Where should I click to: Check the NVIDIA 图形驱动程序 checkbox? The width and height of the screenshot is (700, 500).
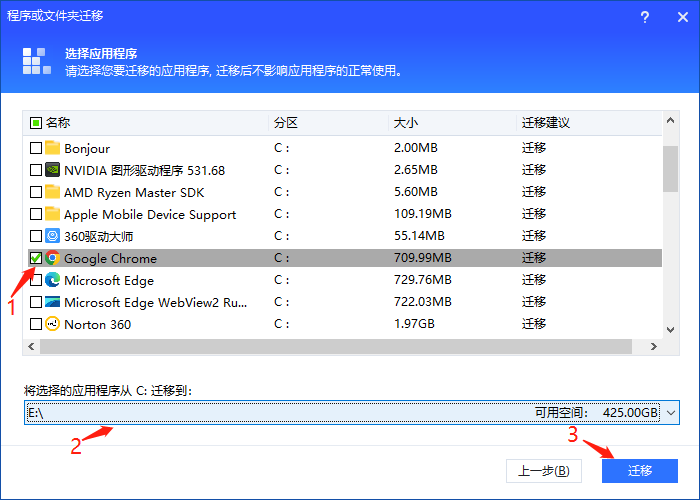[x=36, y=170]
